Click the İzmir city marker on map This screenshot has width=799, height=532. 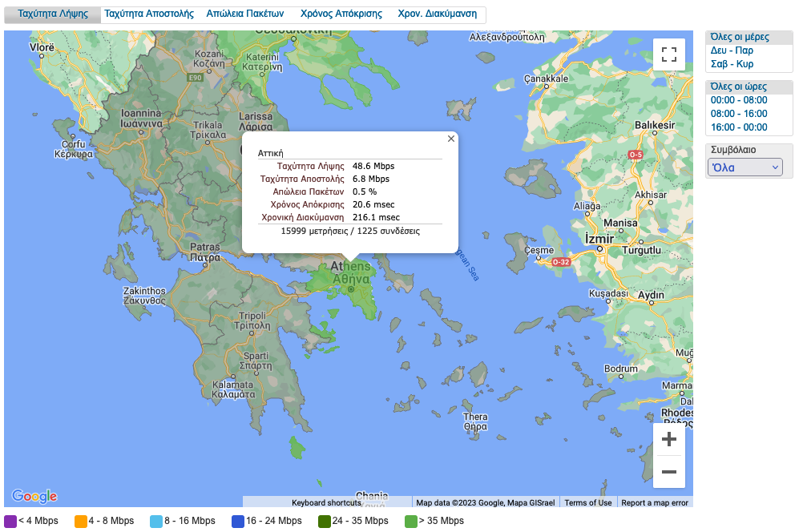coord(599,249)
